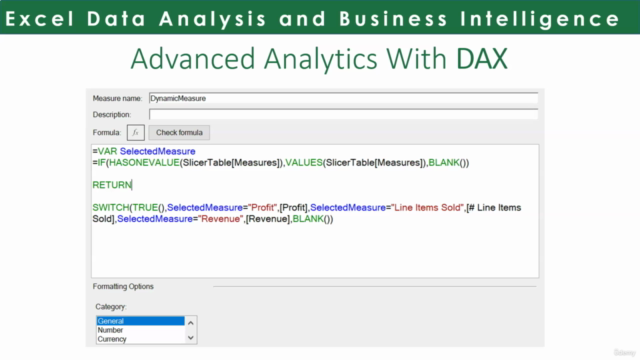Screen dimensions: 640x360
Task: Click the VALUES function in the formula
Action: click(x=304, y=162)
